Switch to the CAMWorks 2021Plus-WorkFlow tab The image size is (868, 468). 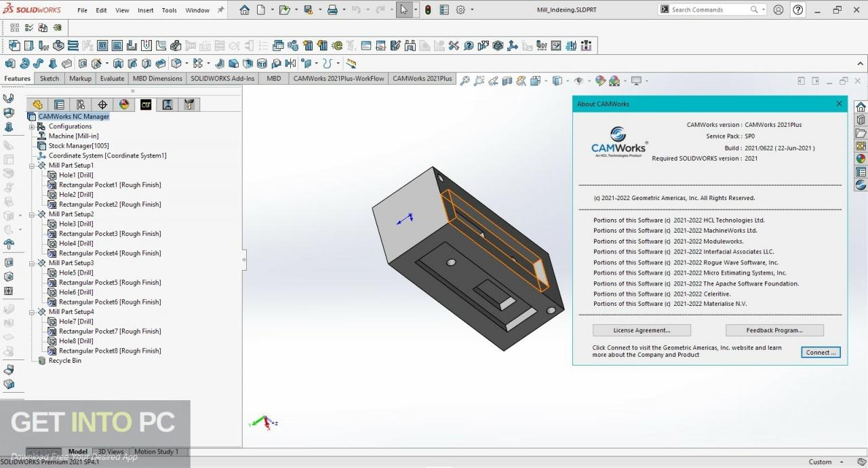pyautogui.click(x=338, y=79)
